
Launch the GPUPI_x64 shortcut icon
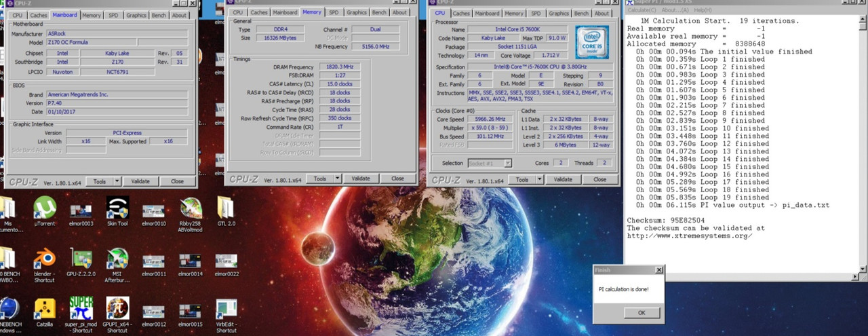tap(117, 315)
